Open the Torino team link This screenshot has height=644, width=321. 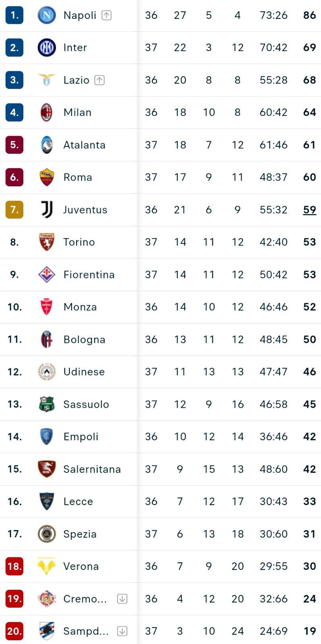[79, 242]
